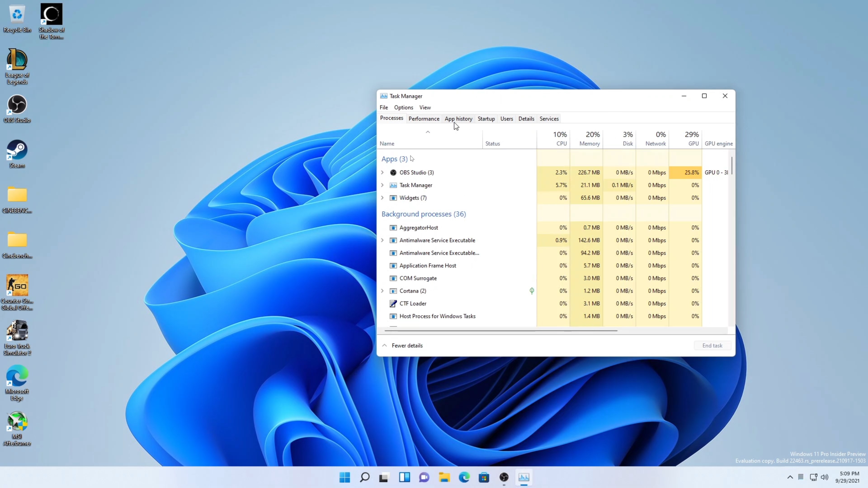Screen dimensions: 868x488
Task: Sort by the GPU column header
Action: pyautogui.click(x=685, y=139)
